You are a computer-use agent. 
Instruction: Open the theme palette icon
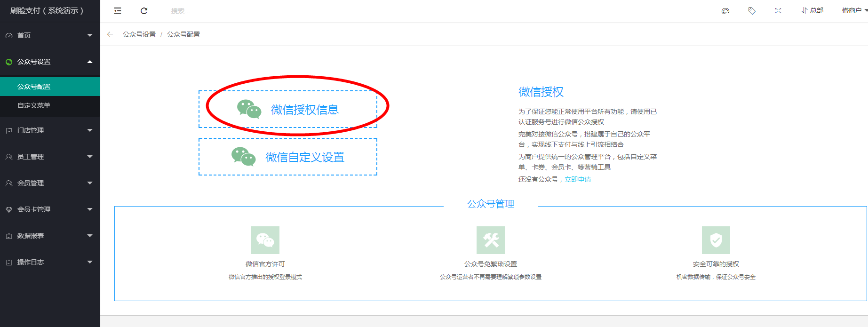[725, 11]
